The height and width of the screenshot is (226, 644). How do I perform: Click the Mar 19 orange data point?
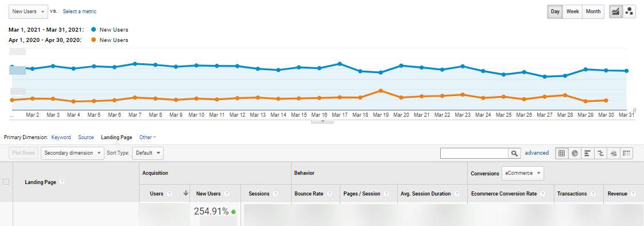(x=381, y=90)
